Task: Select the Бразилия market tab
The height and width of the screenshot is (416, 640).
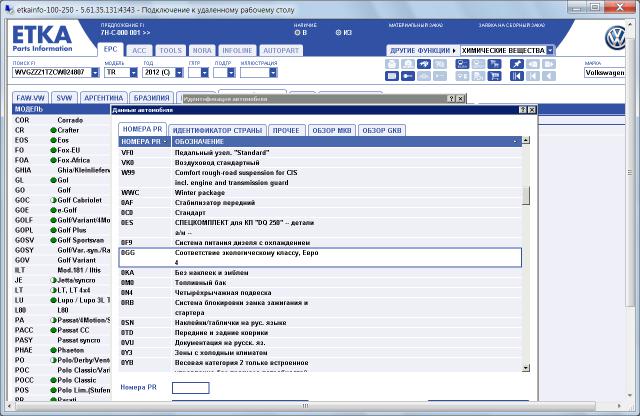Action: (x=151, y=98)
